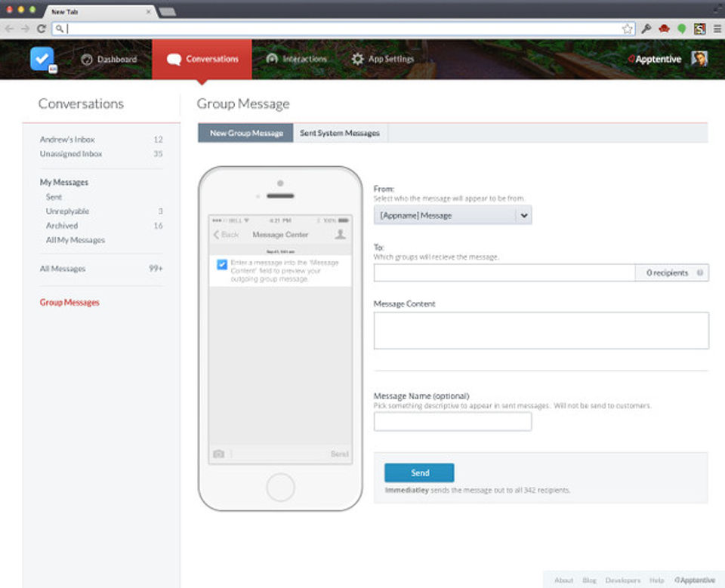Open the user profile avatar

[x=699, y=59]
